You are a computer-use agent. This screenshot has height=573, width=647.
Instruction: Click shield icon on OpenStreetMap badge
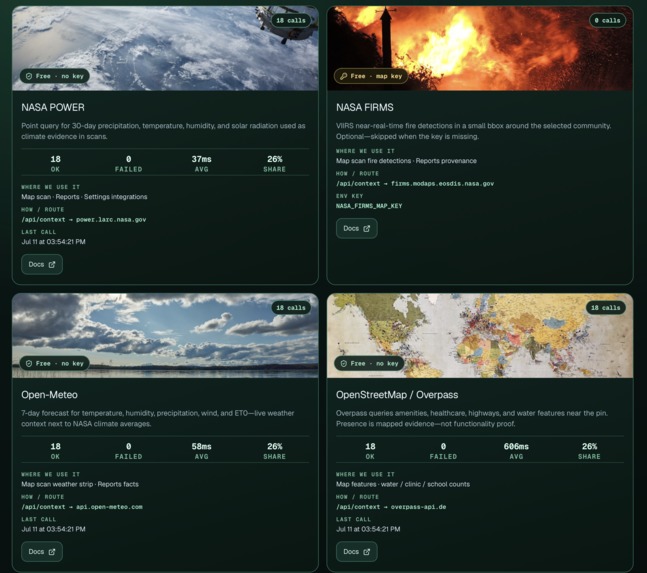tap(343, 363)
